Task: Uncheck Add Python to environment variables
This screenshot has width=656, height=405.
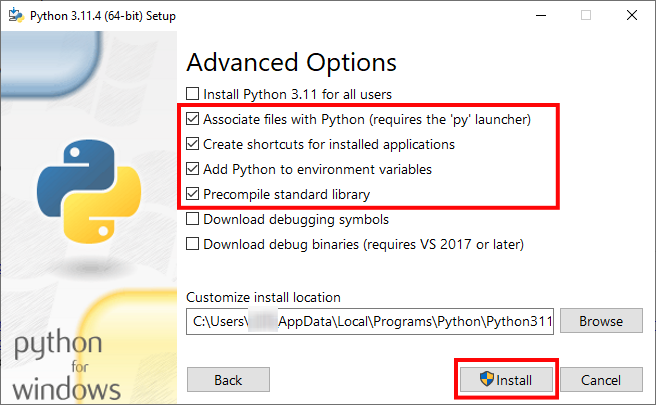Action: click(x=193, y=169)
